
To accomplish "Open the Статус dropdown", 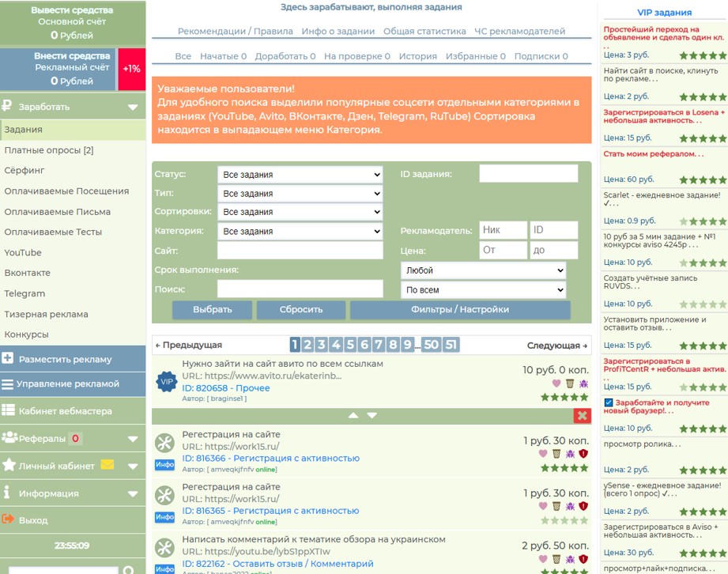I will (300, 175).
